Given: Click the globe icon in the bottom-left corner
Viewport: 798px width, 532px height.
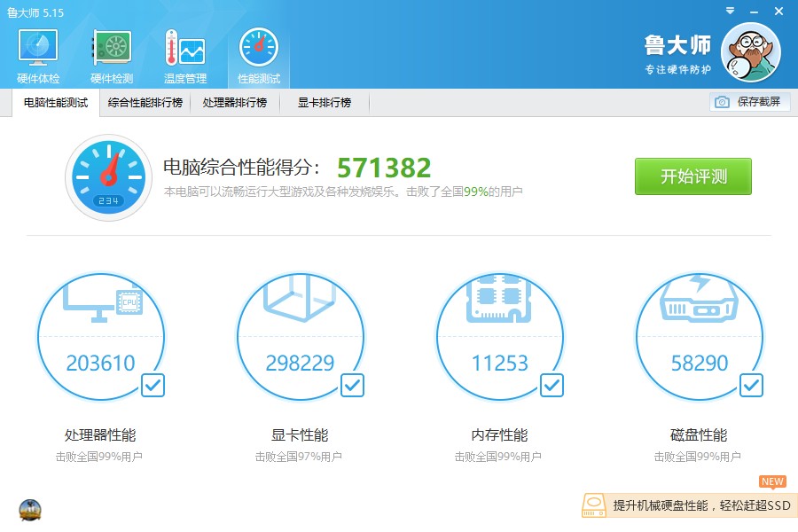Looking at the screenshot, I should tap(31, 510).
